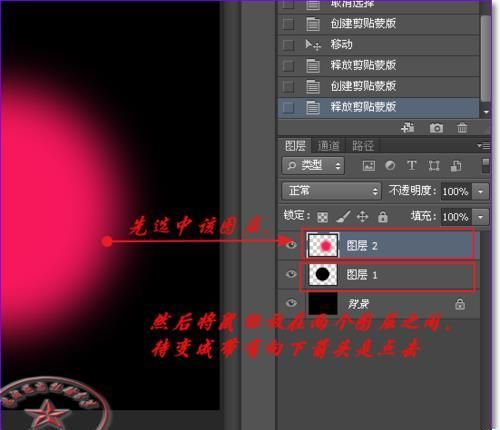
Task: Open the Layers panel flyout menu
Action: tap(483, 146)
